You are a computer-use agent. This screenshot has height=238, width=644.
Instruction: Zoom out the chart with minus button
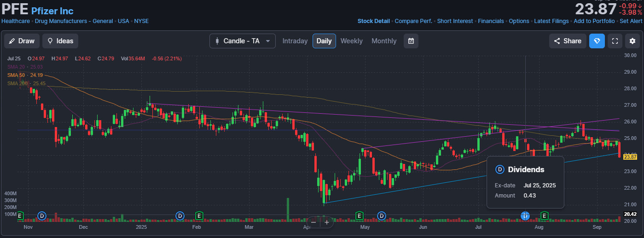pyautogui.click(x=313, y=222)
